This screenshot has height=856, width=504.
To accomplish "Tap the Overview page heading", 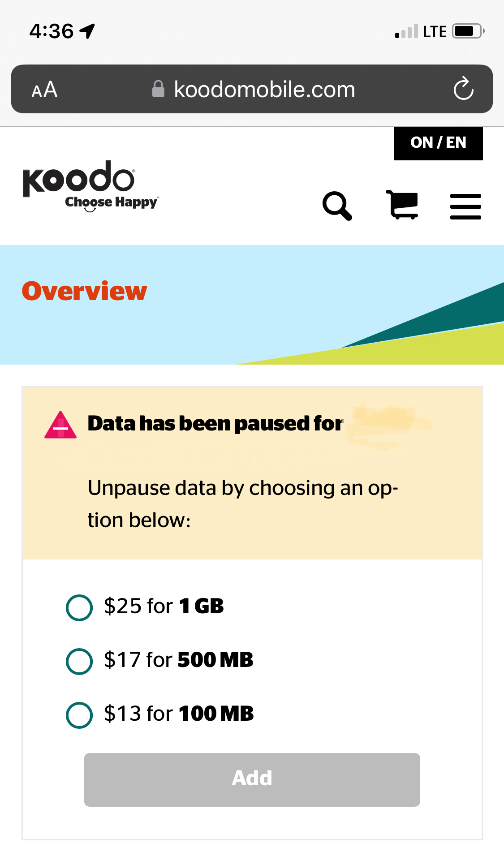I will [84, 291].
